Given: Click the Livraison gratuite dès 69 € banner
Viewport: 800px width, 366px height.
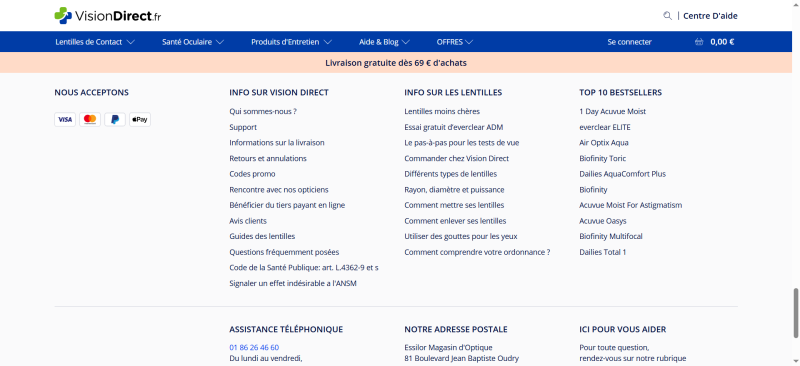Looking at the screenshot, I should (396, 63).
